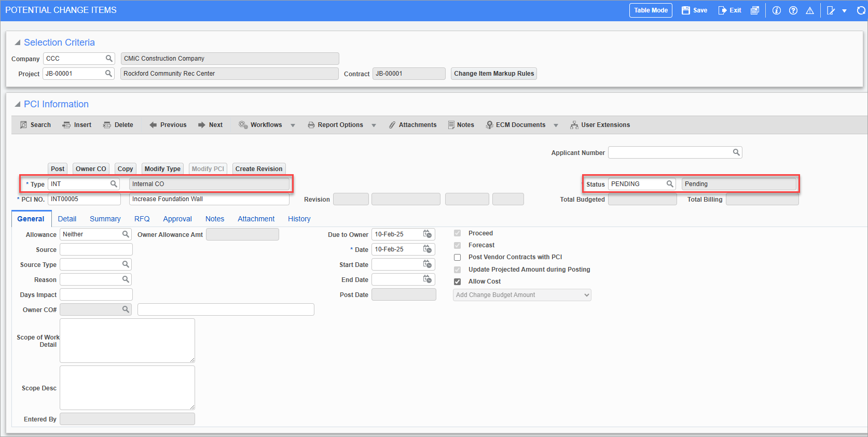The width and height of the screenshot is (868, 437).
Task: Click the Exit icon in header
Action: pos(722,10)
